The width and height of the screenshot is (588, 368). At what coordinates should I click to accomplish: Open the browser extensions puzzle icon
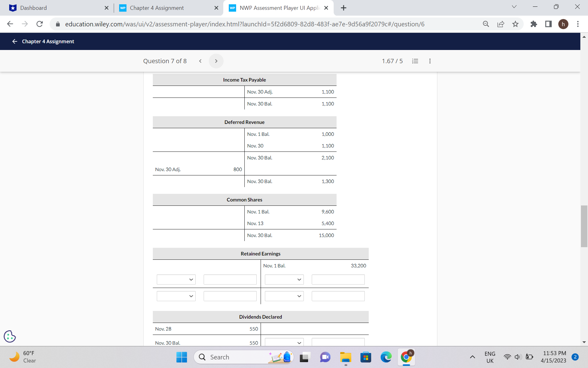tap(533, 24)
